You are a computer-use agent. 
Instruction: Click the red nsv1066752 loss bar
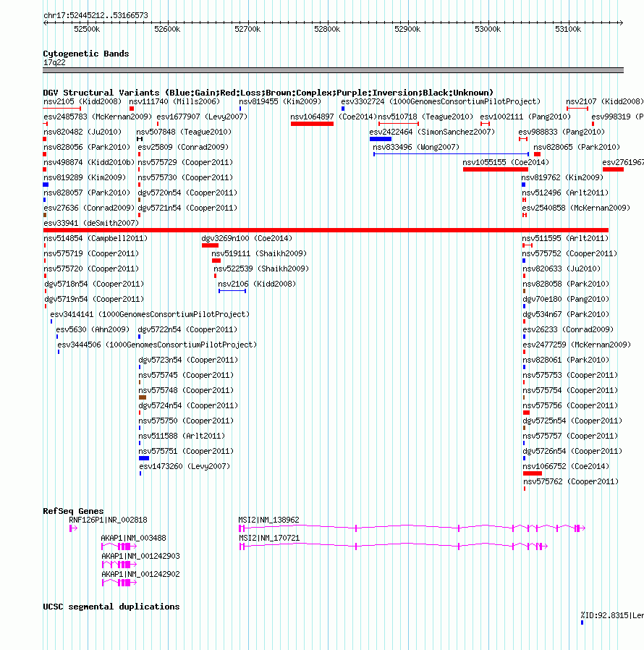tap(533, 473)
